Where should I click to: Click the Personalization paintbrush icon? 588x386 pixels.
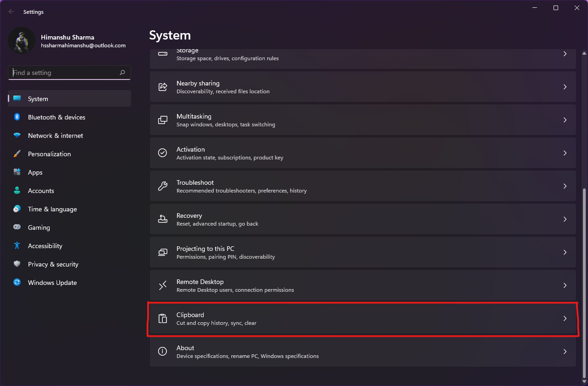(17, 154)
